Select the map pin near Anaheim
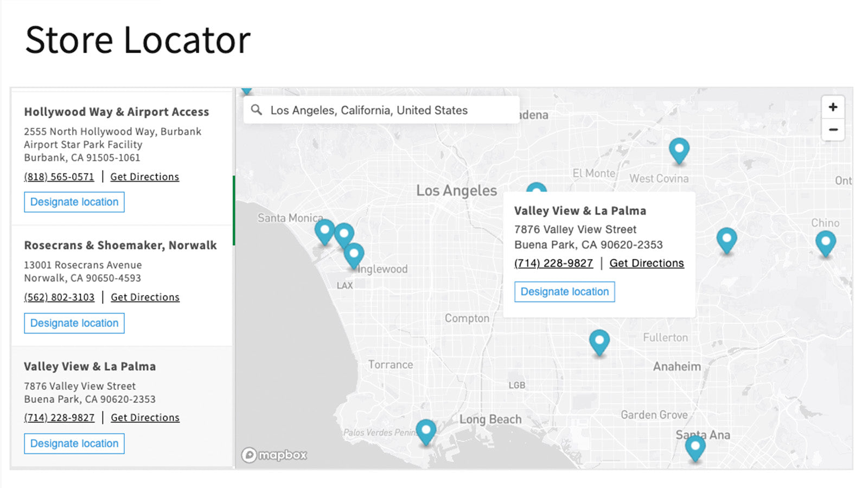868x488 pixels. point(599,340)
